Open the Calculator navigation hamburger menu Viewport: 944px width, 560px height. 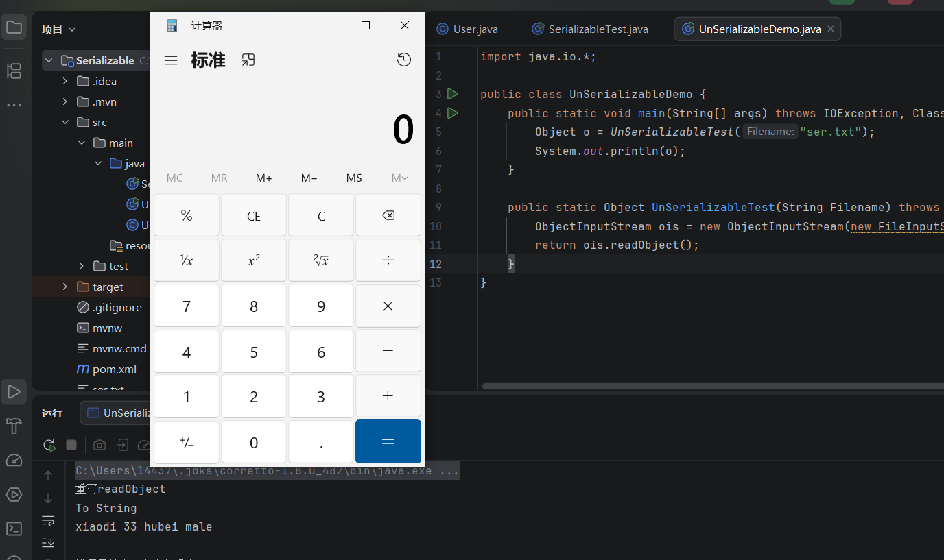click(x=171, y=60)
